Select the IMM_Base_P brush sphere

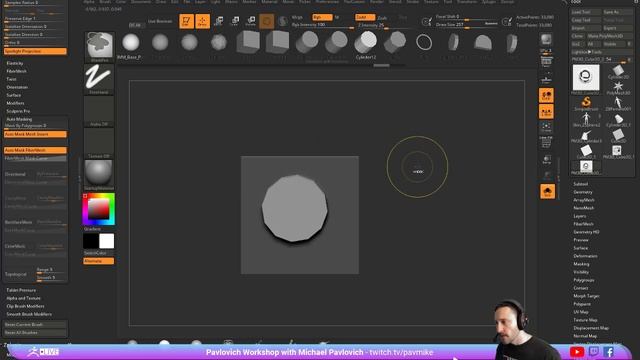pos(131,42)
